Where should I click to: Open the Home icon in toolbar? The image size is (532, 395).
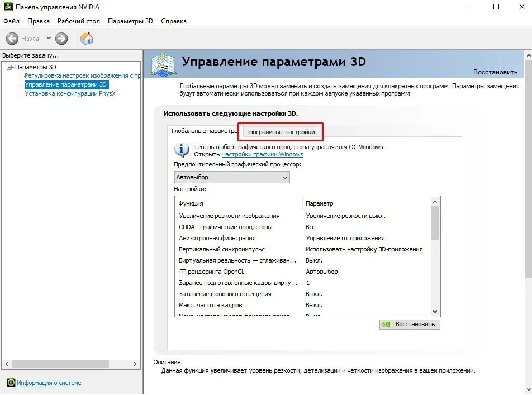coord(87,39)
